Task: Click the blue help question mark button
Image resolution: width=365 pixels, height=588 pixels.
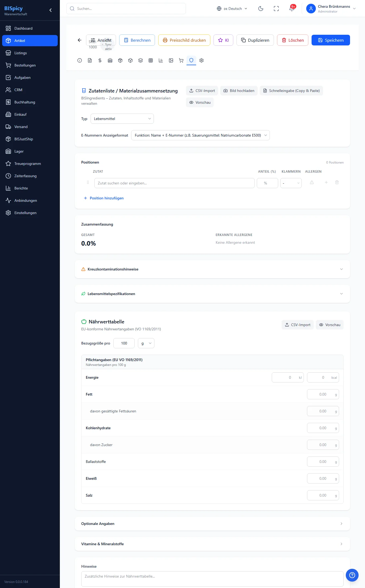Action: [x=352, y=575]
